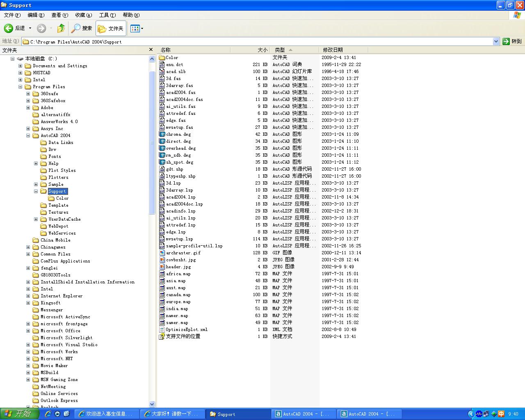Click the africa.map file icon
The image size is (525, 420).
(162, 274)
